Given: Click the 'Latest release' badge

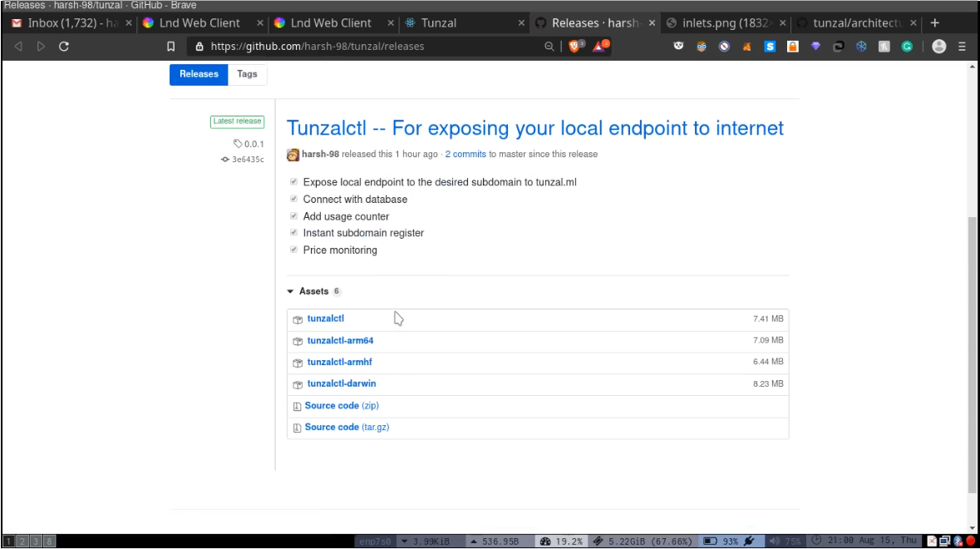Looking at the screenshot, I should click(237, 121).
